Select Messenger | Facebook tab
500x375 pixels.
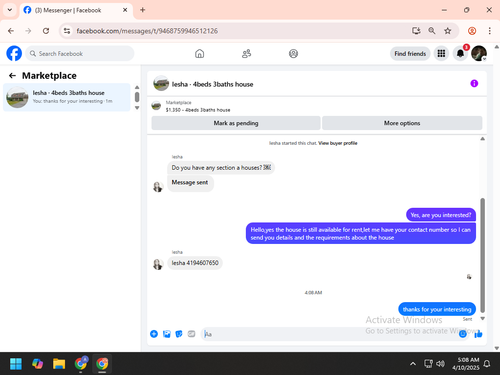tap(76, 10)
